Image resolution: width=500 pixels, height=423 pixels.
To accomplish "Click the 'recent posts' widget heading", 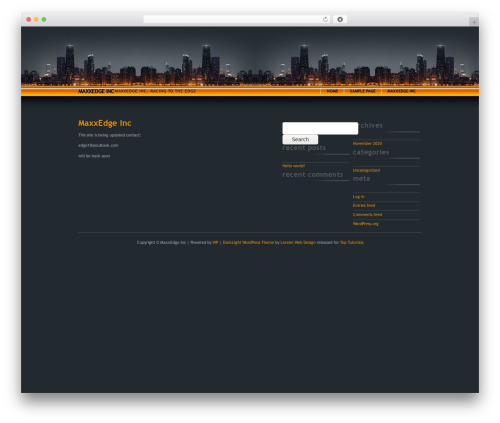I will pos(304,148).
